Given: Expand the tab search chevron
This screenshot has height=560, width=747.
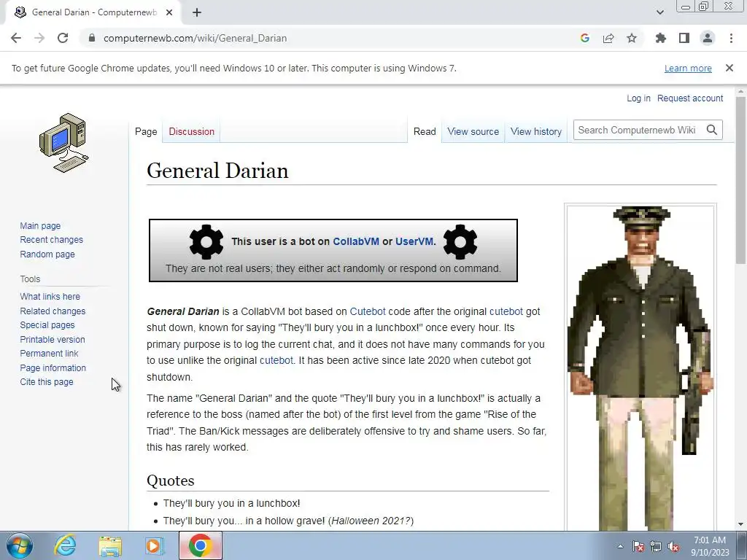Looking at the screenshot, I should pos(659,12).
